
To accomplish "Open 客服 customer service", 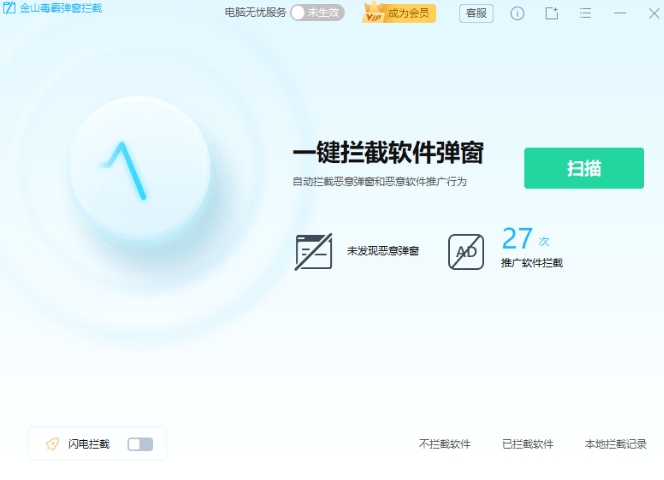I will (x=476, y=13).
